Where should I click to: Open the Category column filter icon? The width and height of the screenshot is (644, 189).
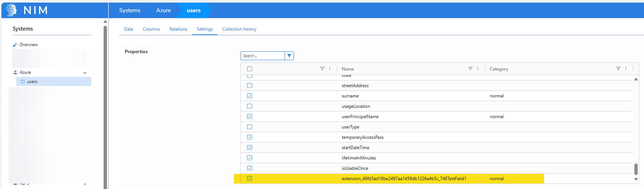click(618, 69)
